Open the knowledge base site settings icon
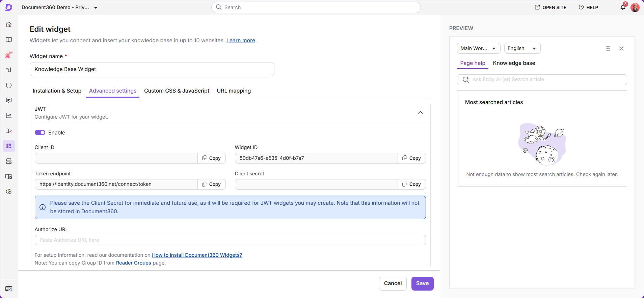 click(x=9, y=176)
